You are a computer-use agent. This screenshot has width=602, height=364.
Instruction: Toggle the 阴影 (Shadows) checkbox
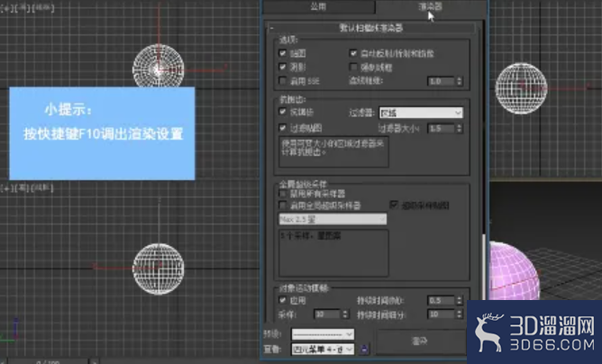pyautogui.click(x=283, y=67)
